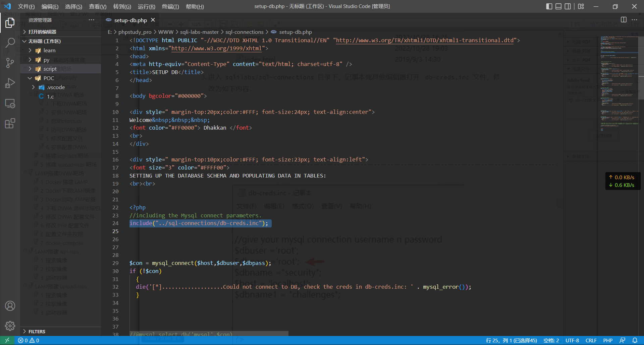Open the Terminal menu (终端)

(170, 6)
